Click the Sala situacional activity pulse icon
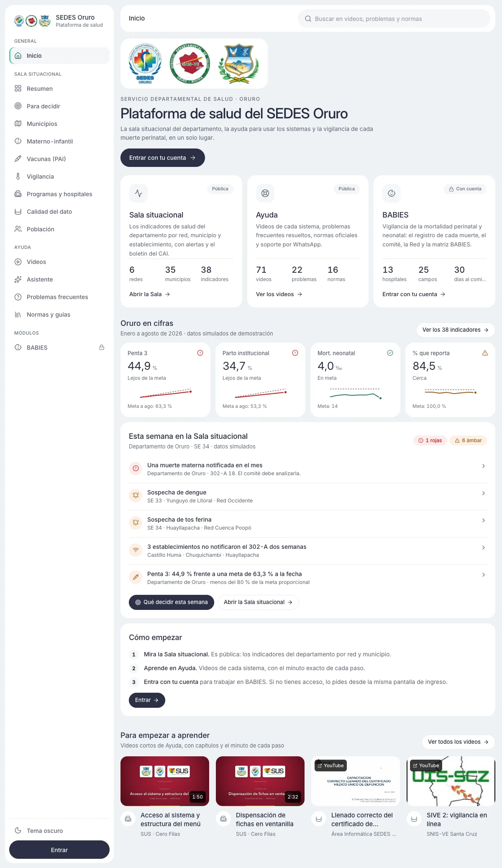 click(x=138, y=193)
